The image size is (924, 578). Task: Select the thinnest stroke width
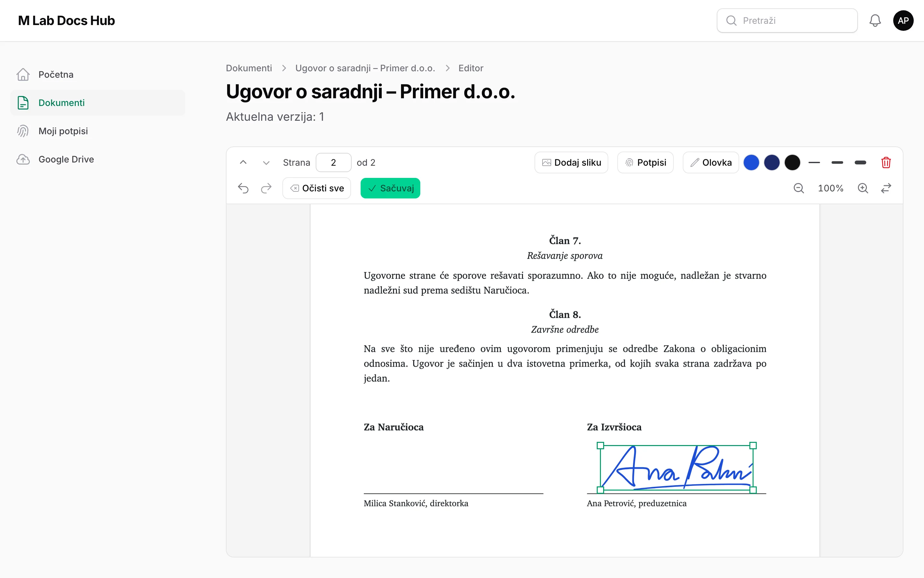(x=814, y=162)
